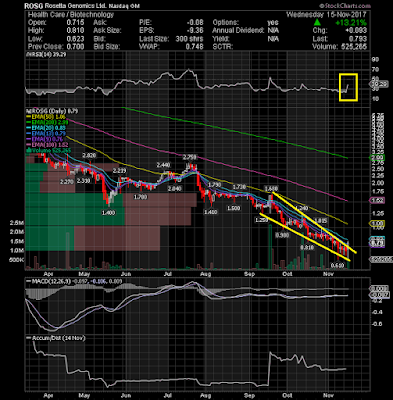Select the Low value 0.623
The height and width of the screenshot is (400, 393).
[75, 38]
